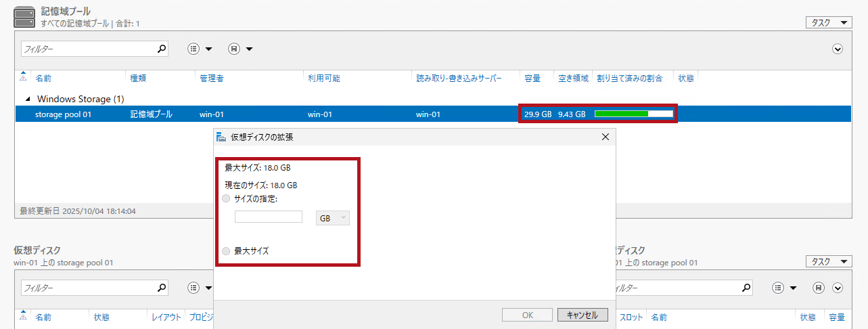Open the GB unit dropdown in dialog
This screenshot has height=329, width=868.
[333, 218]
